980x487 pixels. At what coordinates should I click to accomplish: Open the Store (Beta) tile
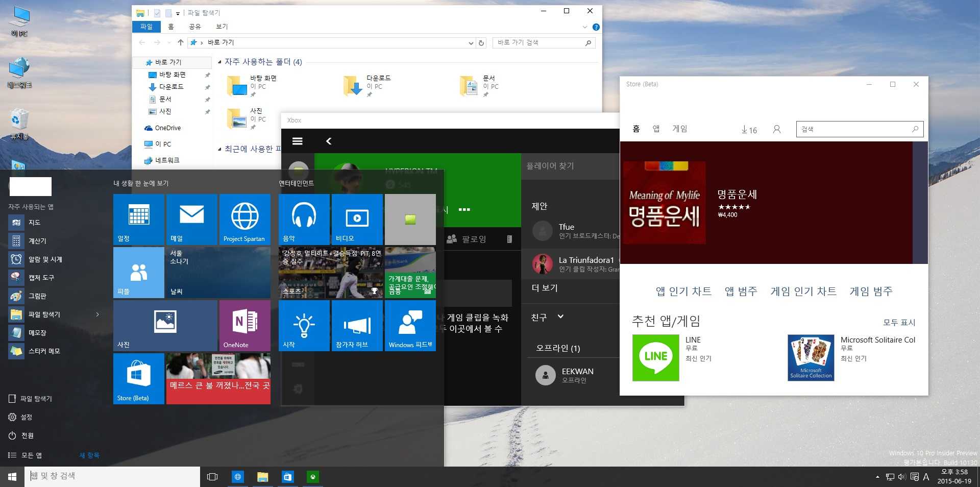coord(139,379)
